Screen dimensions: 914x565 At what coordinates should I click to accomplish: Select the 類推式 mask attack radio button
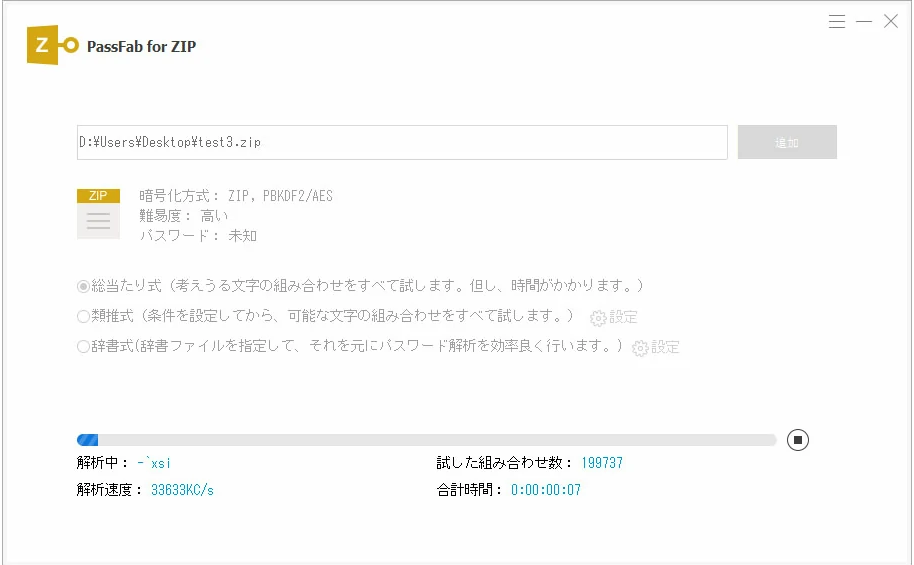click(x=83, y=317)
